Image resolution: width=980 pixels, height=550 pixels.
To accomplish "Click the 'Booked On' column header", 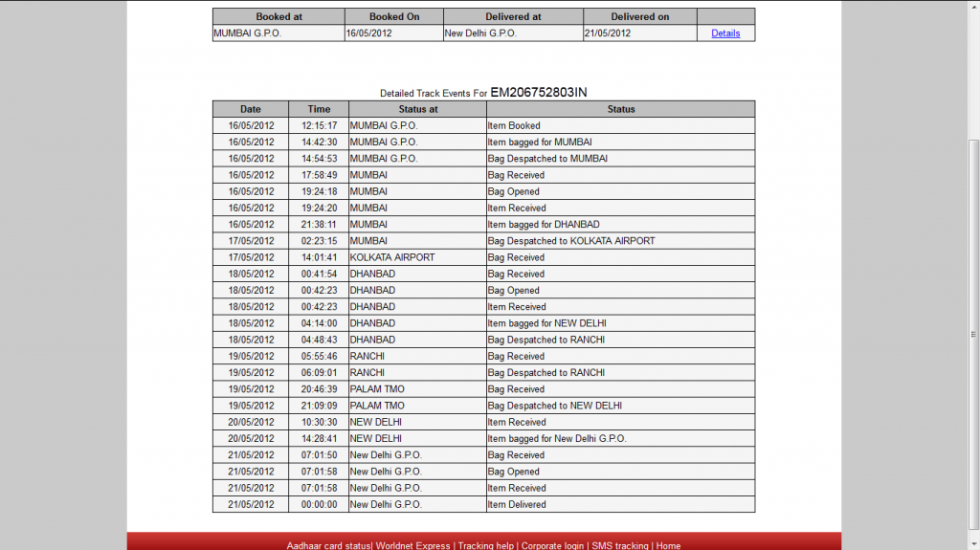I will pyautogui.click(x=393, y=17).
